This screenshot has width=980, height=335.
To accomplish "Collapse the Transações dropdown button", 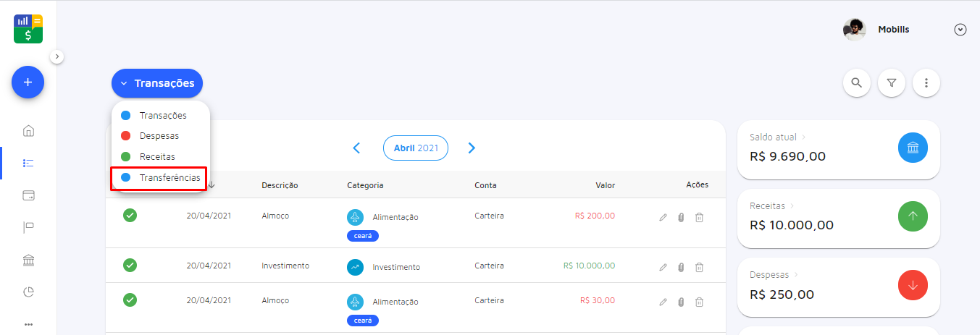I will 157,83.
